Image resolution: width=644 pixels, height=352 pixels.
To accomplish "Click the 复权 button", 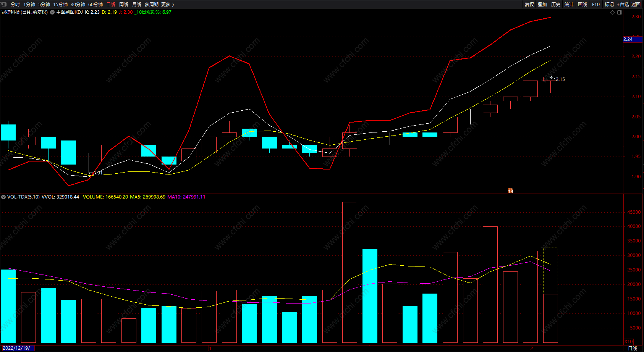I will point(529,5).
